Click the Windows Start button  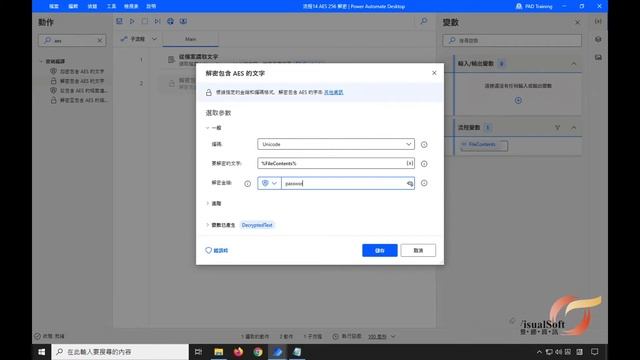point(42,352)
